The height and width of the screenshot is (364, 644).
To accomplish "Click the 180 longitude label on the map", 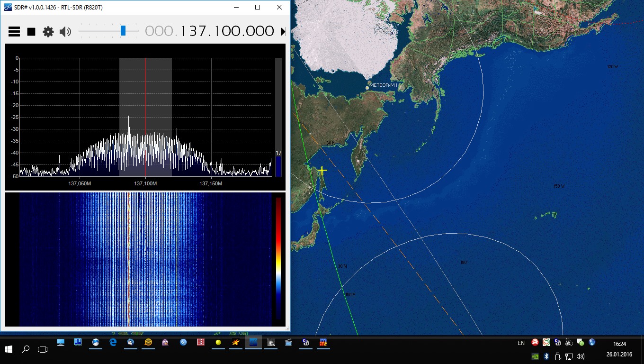I will pos(464,262).
